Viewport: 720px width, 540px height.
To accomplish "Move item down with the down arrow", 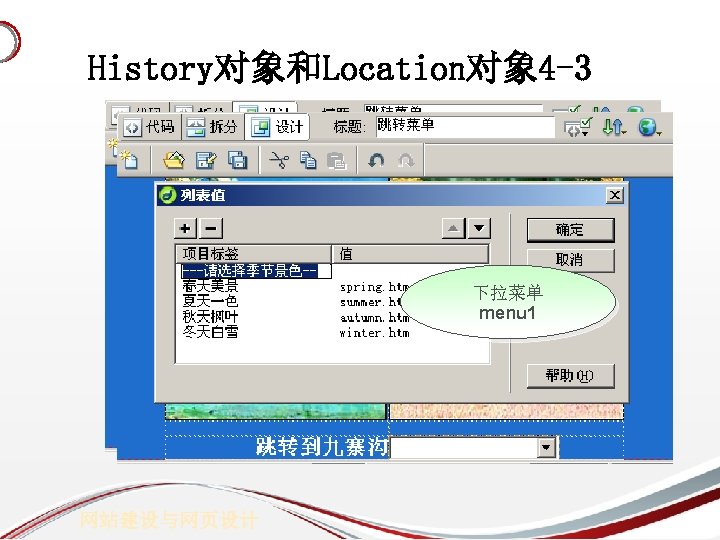I will [479, 228].
